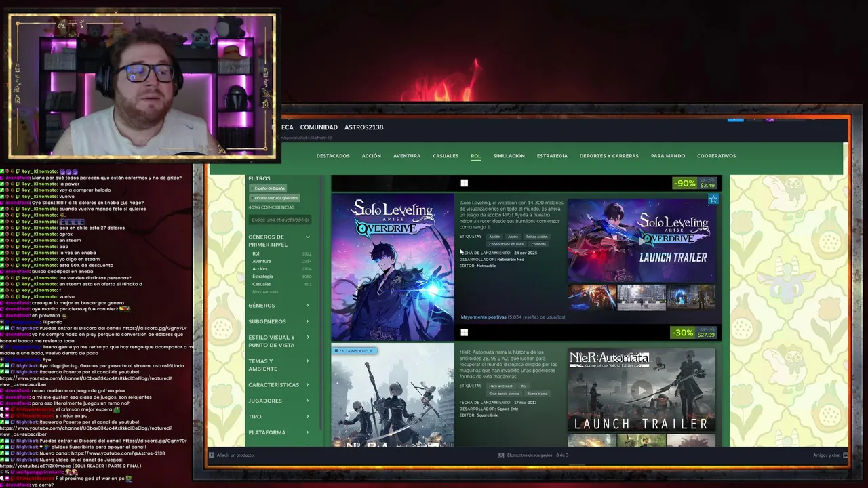Click the 'Cooperativos en línea' tag
Screen dimensions: 868x488
506,244
